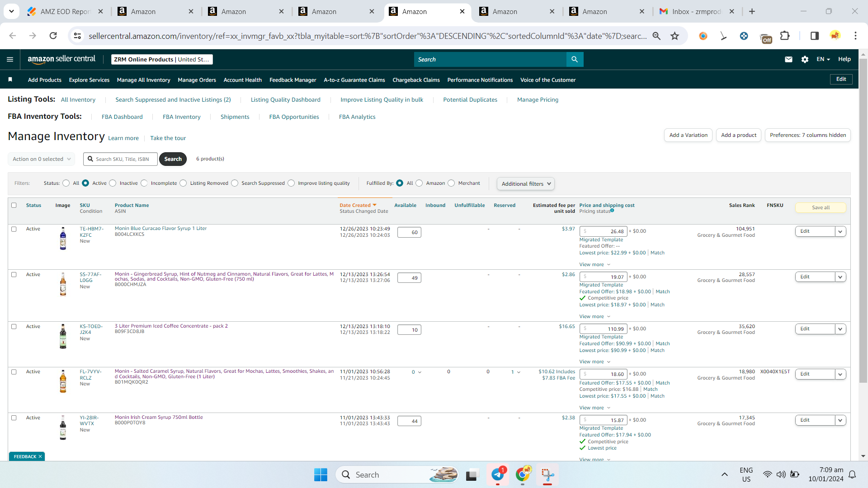868x488 pixels.
Task: Click the pricing status info icon
Action: coord(612,210)
